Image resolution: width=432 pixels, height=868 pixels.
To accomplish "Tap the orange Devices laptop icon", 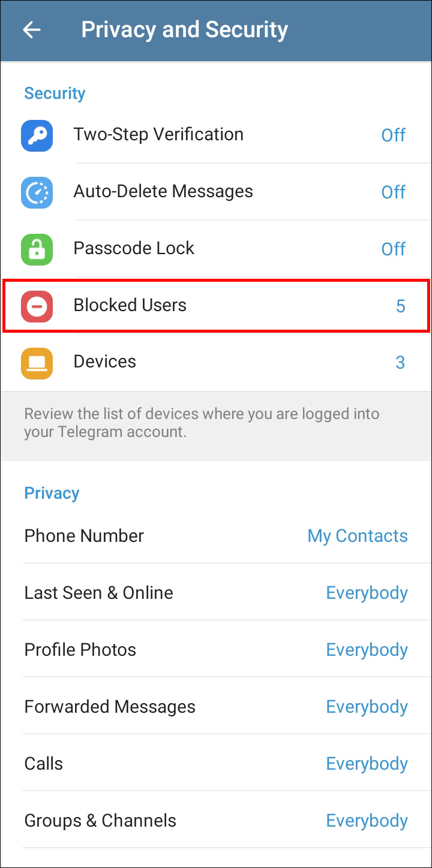I will [x=37, y=363].
